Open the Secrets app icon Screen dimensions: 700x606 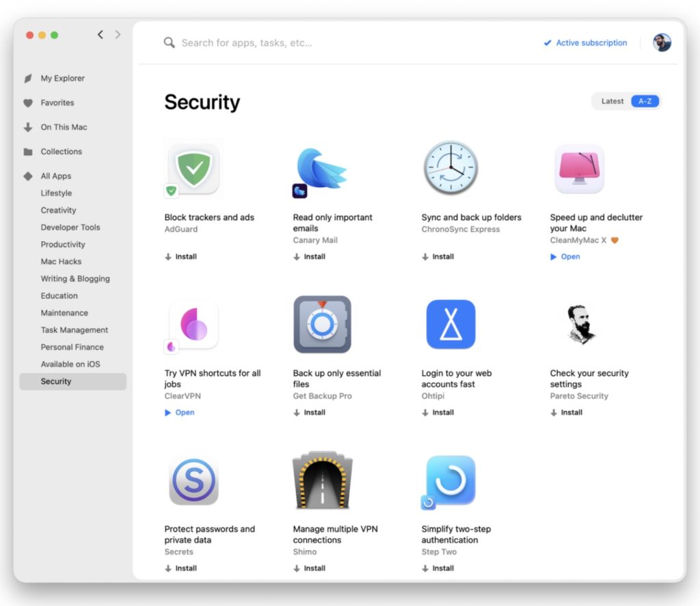(x=194, y=481)
